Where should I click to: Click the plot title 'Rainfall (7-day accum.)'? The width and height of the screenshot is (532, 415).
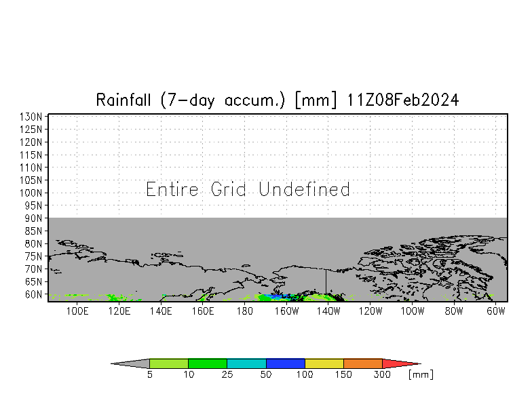191,100
